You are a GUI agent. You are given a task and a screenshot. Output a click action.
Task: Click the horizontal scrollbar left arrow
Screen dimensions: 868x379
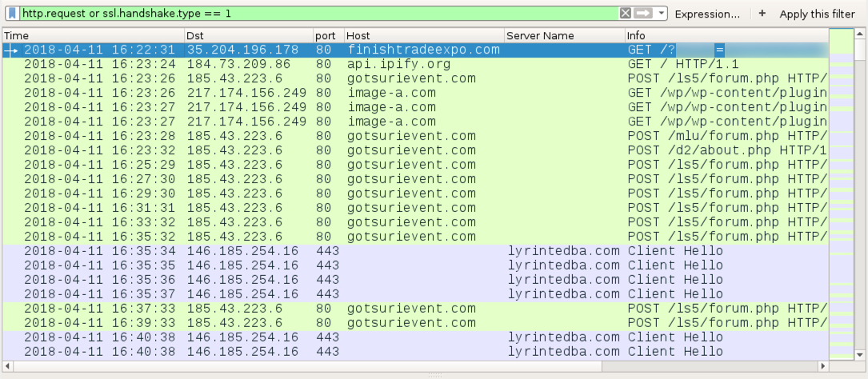8,365
